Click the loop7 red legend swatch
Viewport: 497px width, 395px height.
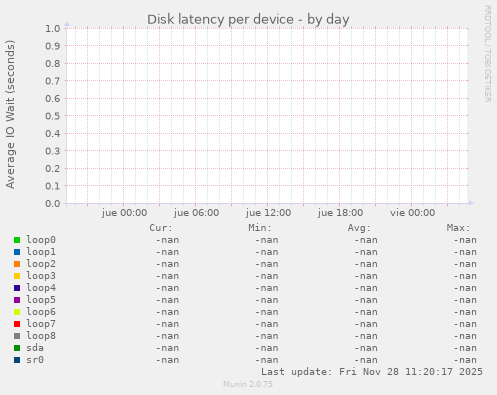(17, 324)
